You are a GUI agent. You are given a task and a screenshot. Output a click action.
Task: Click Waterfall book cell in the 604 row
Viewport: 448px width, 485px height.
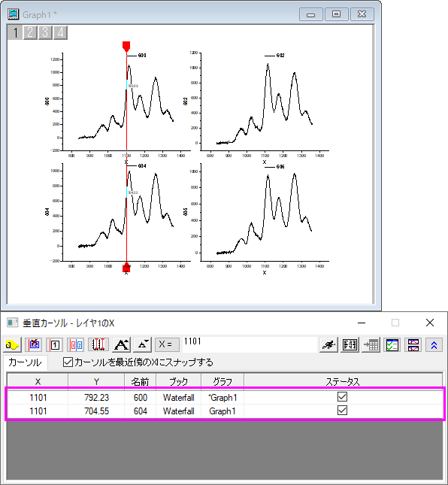point(179,411)
